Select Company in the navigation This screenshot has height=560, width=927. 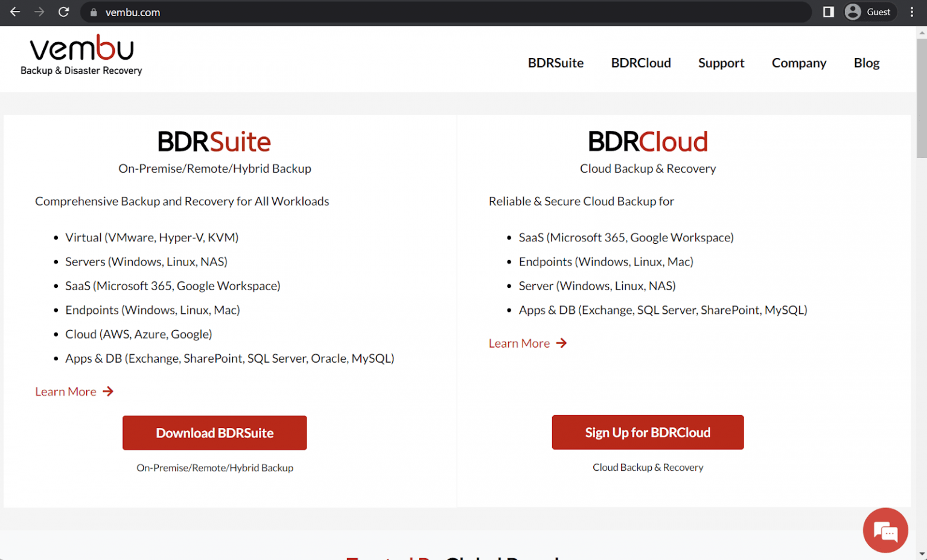click(798, 63)
